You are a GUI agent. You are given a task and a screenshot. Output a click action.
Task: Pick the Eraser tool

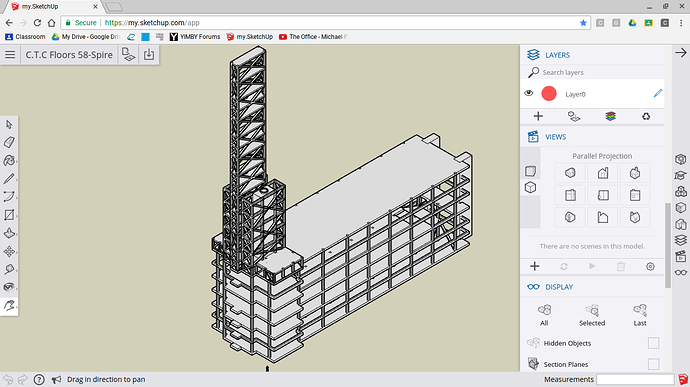click(9, 142)
